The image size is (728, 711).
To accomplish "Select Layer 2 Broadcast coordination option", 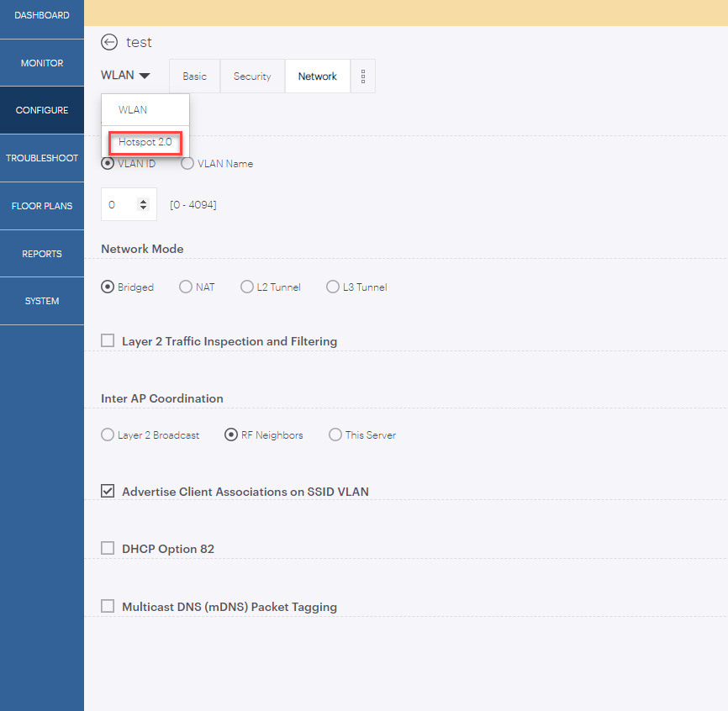I will (108, 434).
